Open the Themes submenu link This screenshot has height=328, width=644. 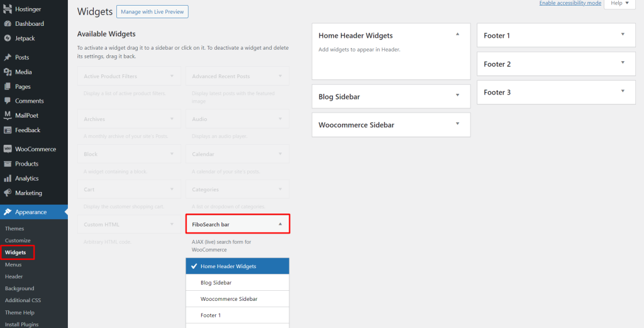pyautogui.click(x=14, y=229)
